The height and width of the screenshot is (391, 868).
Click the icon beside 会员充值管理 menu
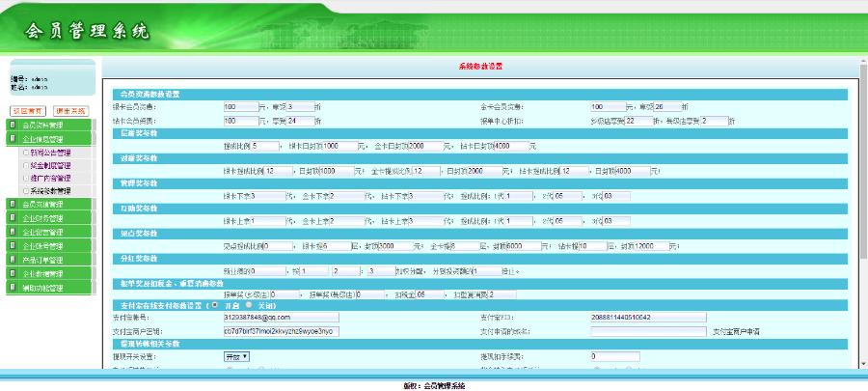tap(13, 205)
